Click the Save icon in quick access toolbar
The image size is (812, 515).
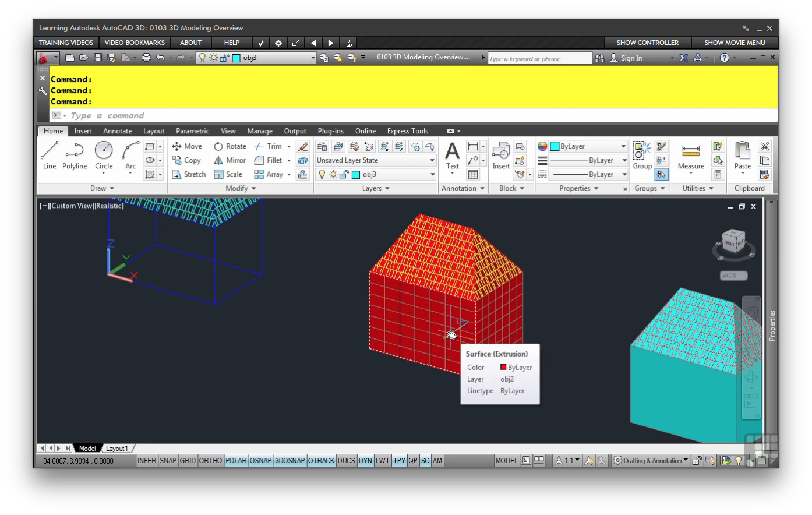pos(98,57)
